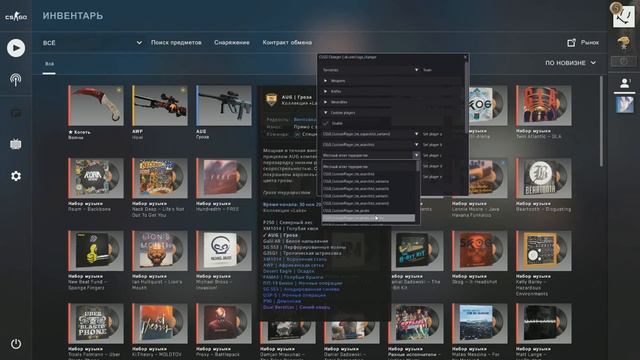Select the friend avatar below the friends icon
Viewport: 640px width, 360px height.
[x=624, y=105]
